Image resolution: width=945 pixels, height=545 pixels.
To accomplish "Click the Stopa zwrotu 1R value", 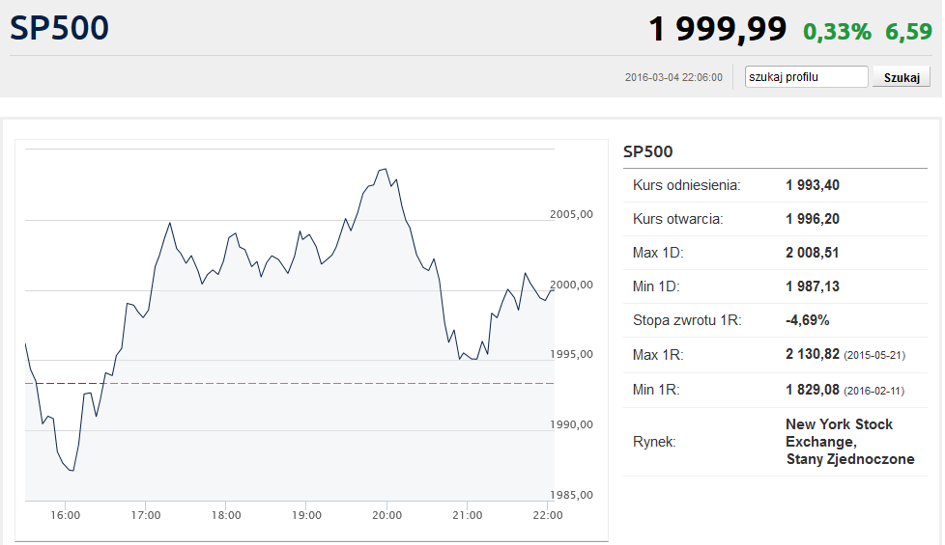I will 807,320.
